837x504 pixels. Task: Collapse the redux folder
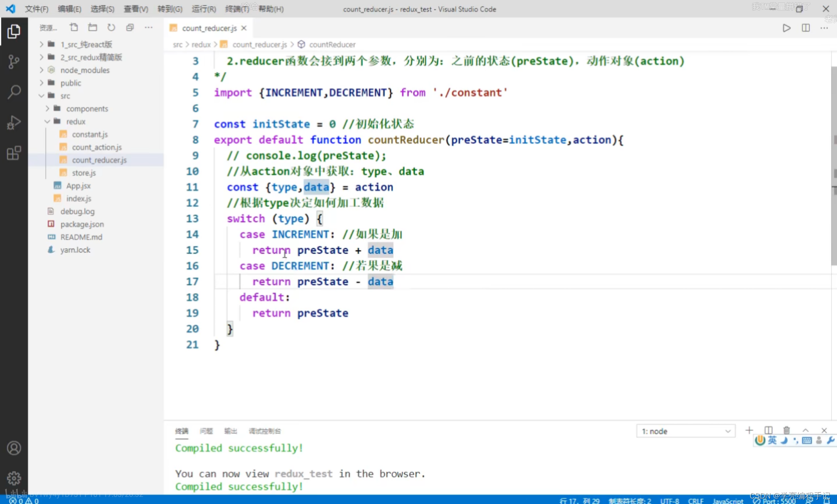click(x=96, y=121)
